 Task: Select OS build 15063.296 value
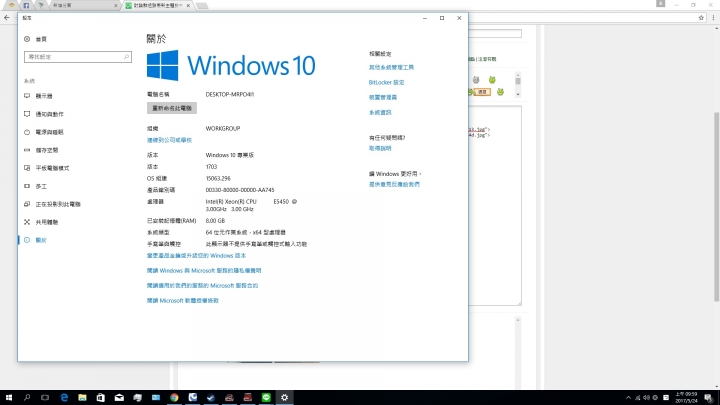pos(218,179)
